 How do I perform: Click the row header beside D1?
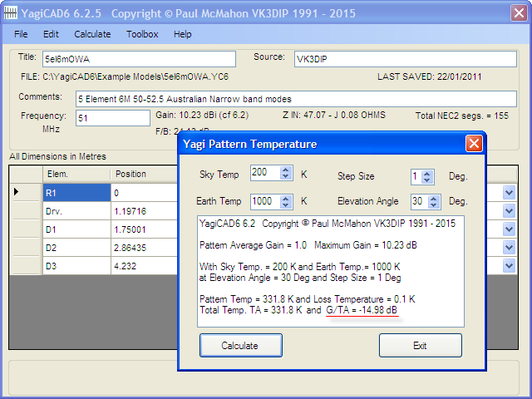coord(27,229)
